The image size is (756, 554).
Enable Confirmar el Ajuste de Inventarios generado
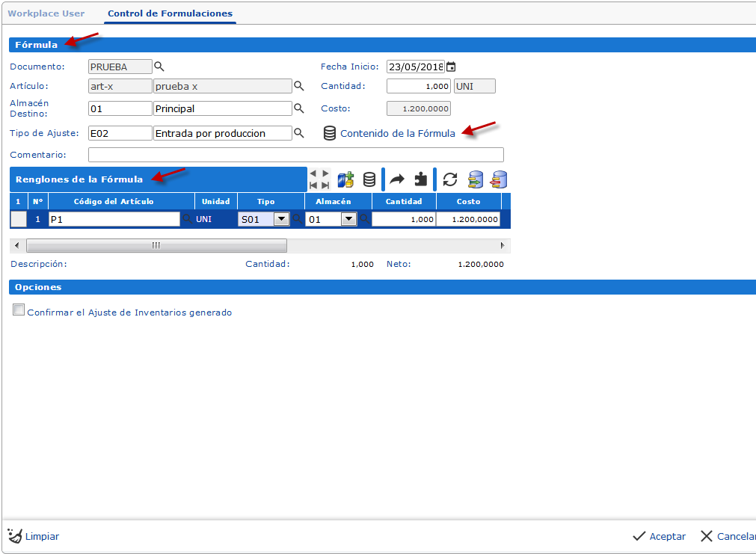click(19, 309)
